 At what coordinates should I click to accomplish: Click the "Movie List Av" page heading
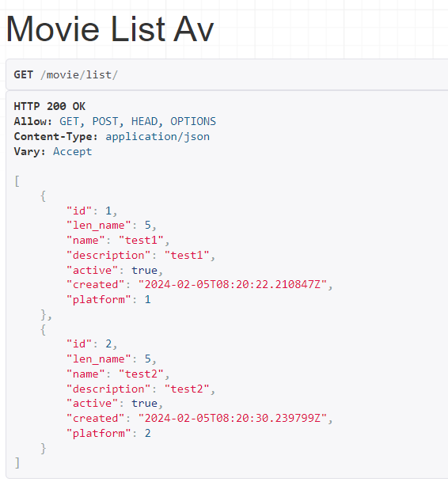tap(110, 29)
